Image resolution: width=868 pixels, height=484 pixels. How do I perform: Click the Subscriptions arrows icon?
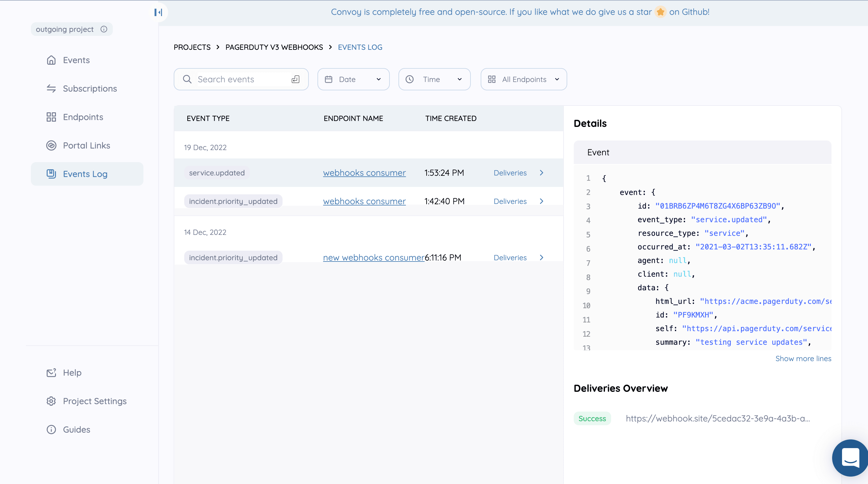click(x=51, y=89)
